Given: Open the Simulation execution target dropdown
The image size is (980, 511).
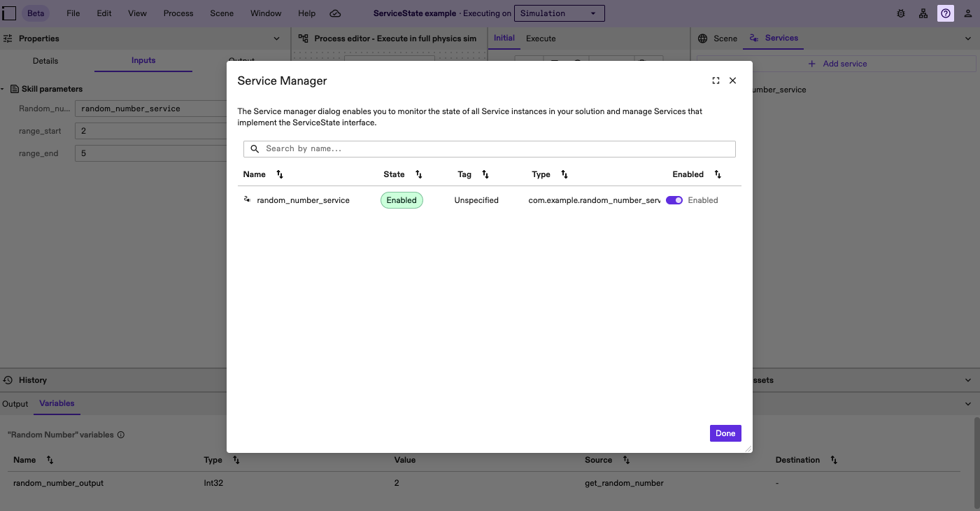Looking at the screenshot, I should [559, 13].
